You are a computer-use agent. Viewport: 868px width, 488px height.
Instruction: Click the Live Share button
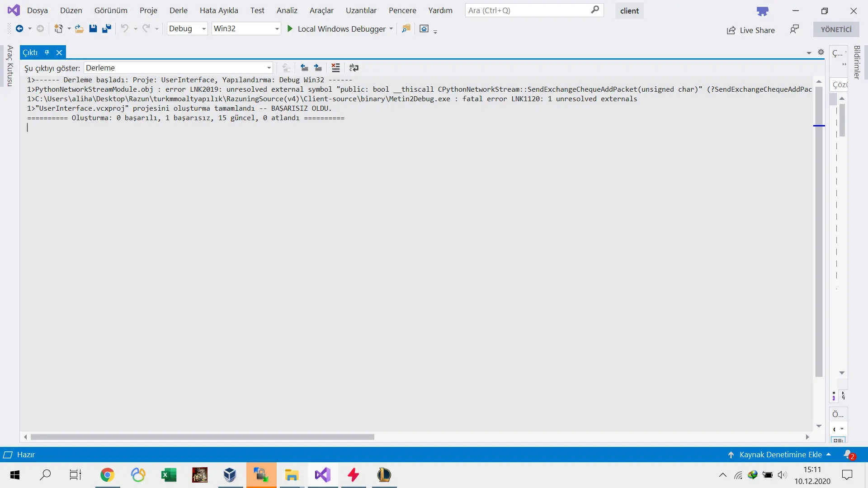click(x=750, y=30)
